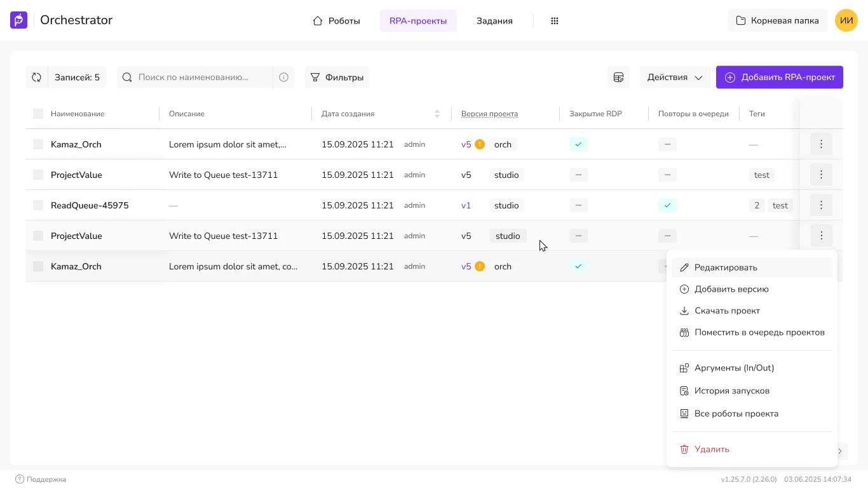The width and height of the screenshot is (868, 488).
Task: Click the Версия проекта column header
Action: coord(489,114)
